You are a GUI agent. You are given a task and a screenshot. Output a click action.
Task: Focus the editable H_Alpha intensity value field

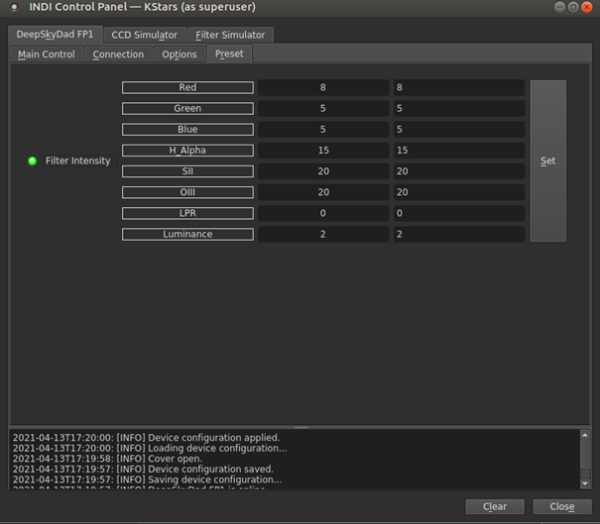point(459,150)
